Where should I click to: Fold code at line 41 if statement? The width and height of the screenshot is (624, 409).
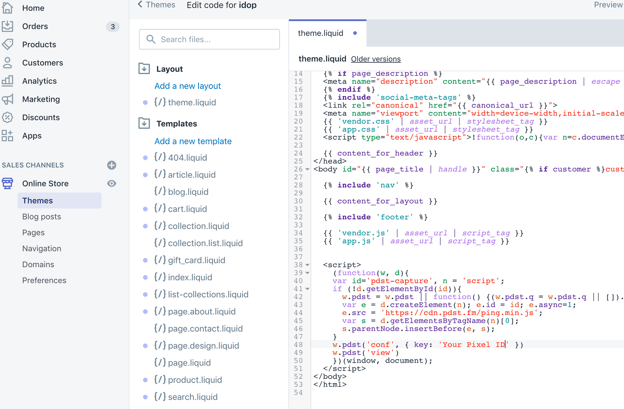[307, 288]
